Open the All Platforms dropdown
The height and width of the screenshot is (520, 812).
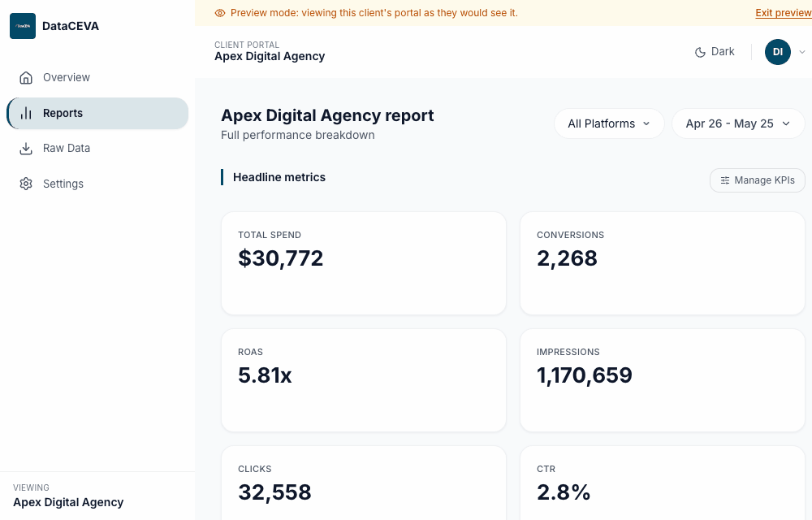point(609,123)
